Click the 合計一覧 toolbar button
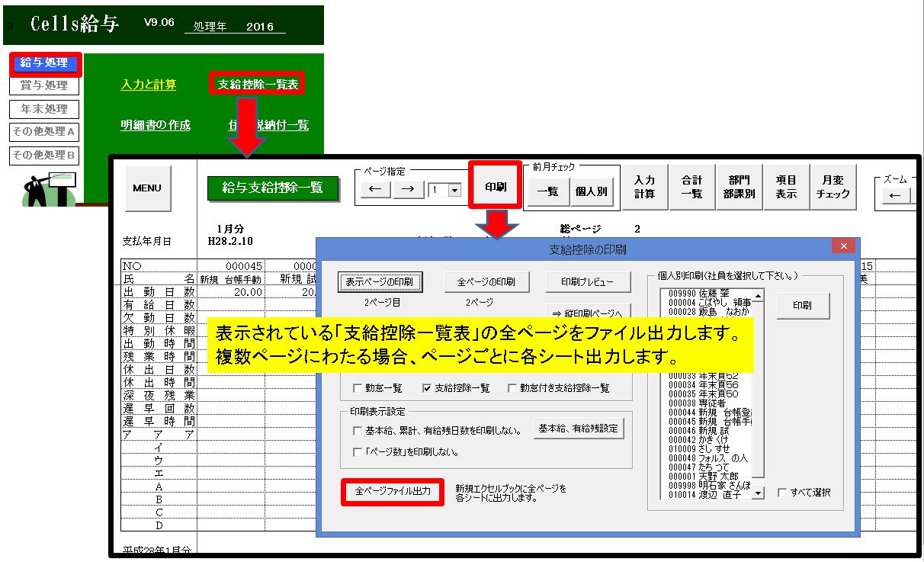The height and width of the screenshot is (562, 924). tap(691, 187)
